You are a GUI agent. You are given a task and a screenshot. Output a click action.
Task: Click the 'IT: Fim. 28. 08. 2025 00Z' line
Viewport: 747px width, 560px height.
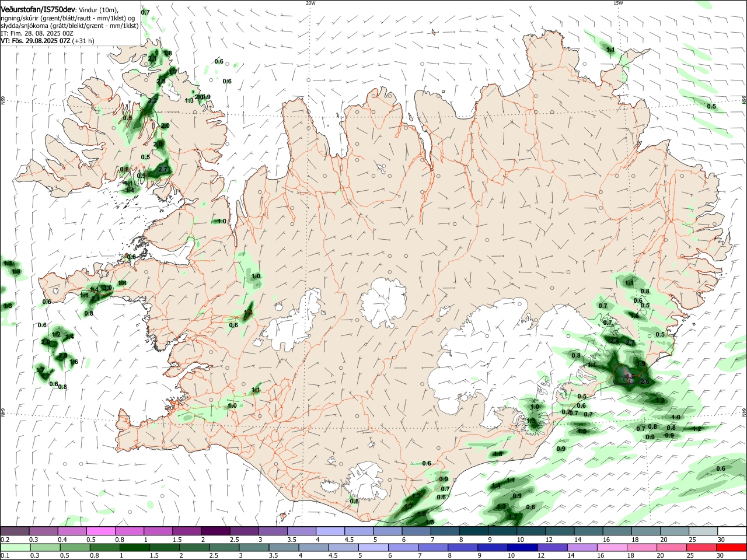37,34
